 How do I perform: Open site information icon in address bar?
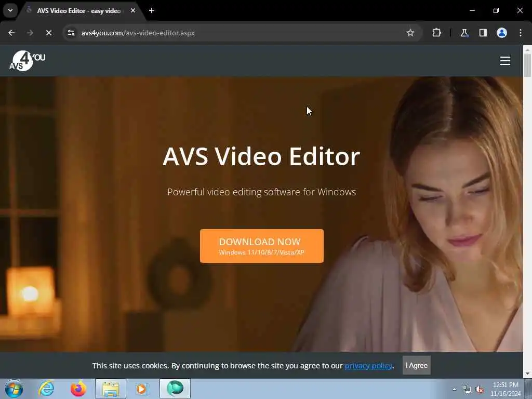click(71, 33)
